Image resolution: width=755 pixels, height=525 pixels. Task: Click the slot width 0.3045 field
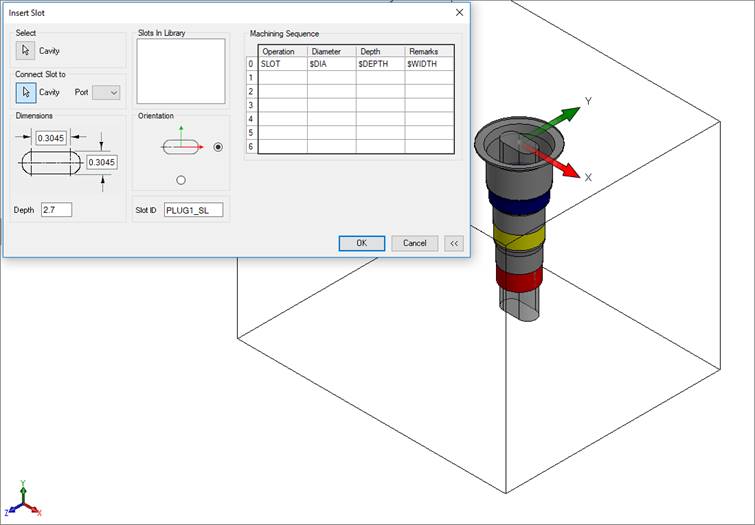pos(102,162)
